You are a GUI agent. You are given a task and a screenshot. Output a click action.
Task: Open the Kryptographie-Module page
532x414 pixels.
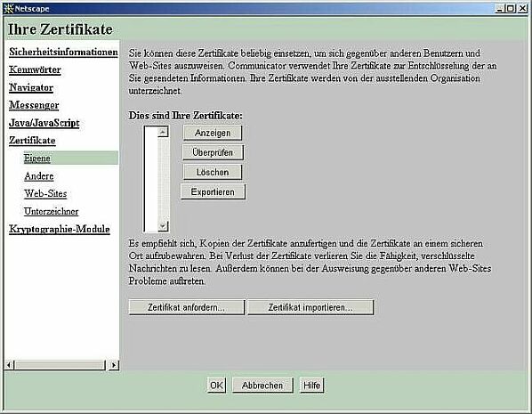pos(60,229)
